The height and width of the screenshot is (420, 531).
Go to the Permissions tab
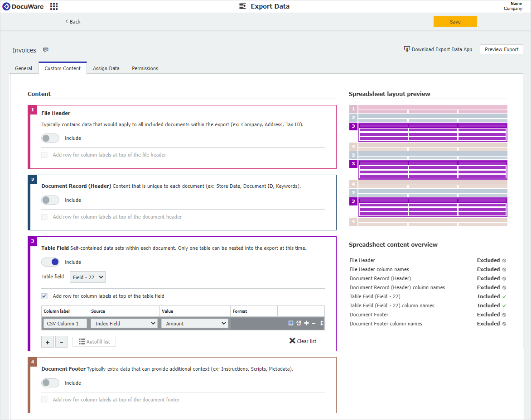coord(145,68)
